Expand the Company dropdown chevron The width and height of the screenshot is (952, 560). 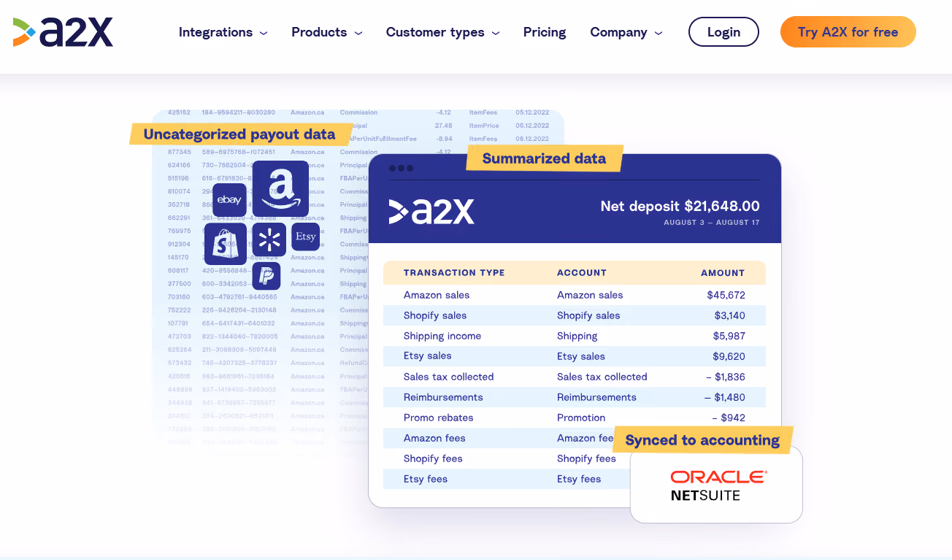659,33
